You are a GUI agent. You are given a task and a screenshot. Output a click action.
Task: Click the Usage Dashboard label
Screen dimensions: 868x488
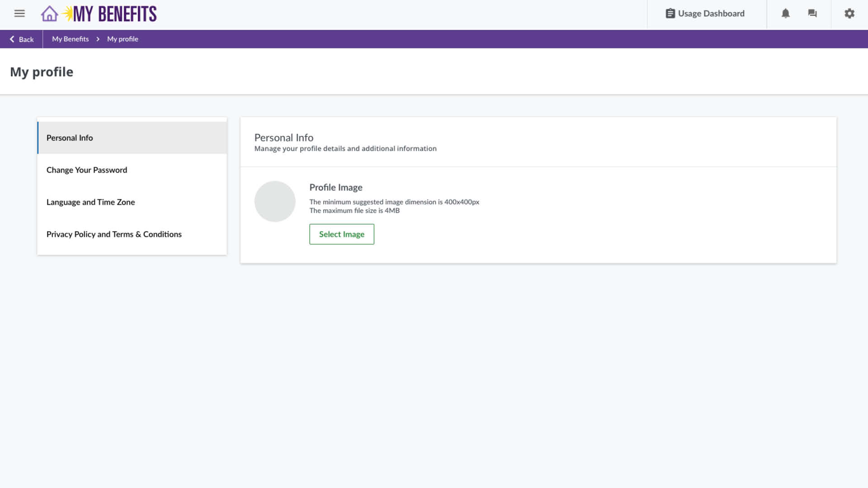tap(711, 14)
